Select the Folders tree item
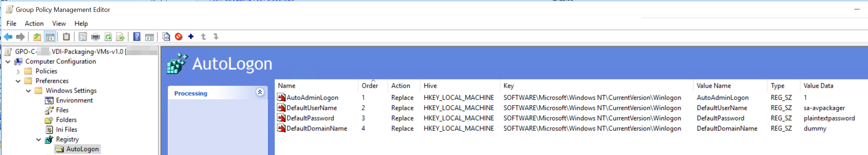 pos(66,120)
